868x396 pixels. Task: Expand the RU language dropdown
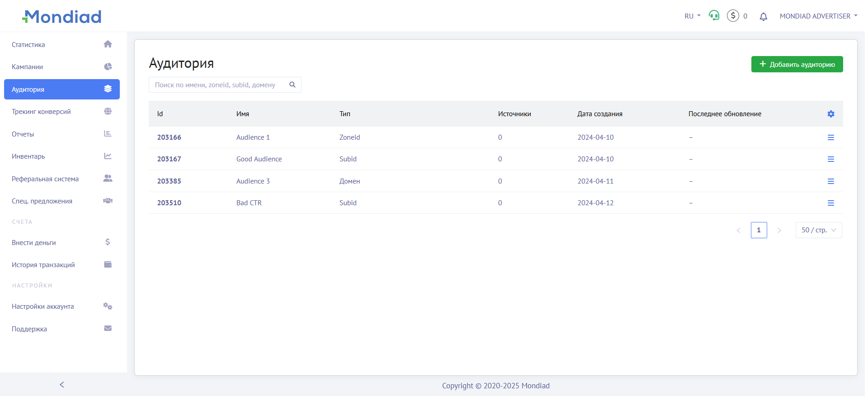[x=692, y=16]
